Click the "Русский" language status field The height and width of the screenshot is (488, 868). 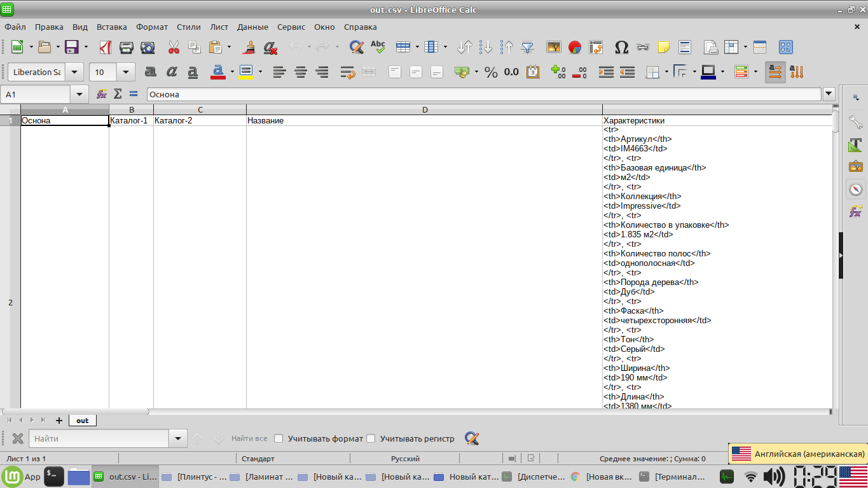[x=405, y=458]
